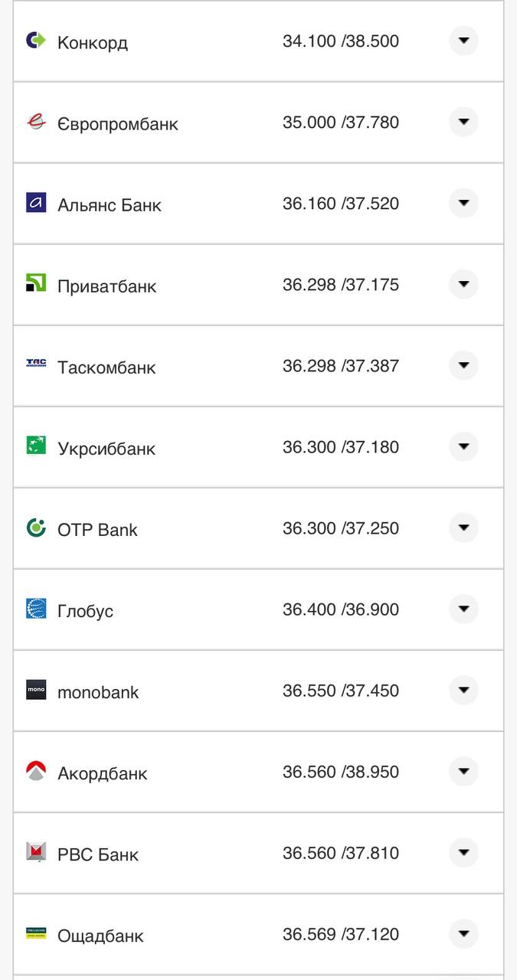Open the РВС Банк name link

[x=98, y=854]
